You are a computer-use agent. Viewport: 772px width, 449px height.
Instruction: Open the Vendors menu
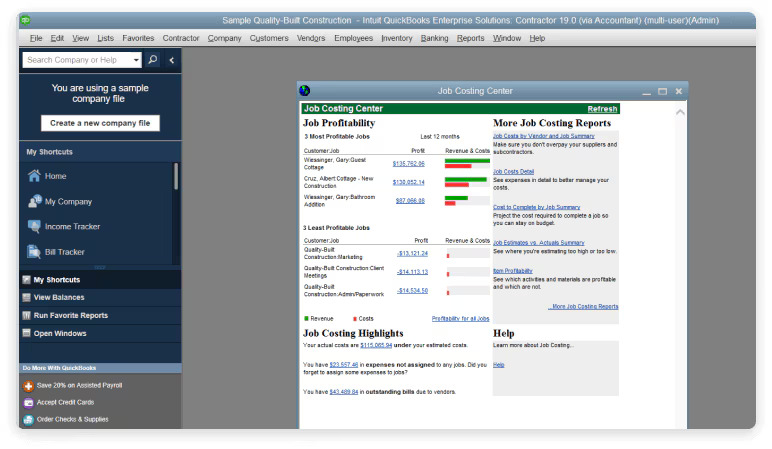pos(311,38)
